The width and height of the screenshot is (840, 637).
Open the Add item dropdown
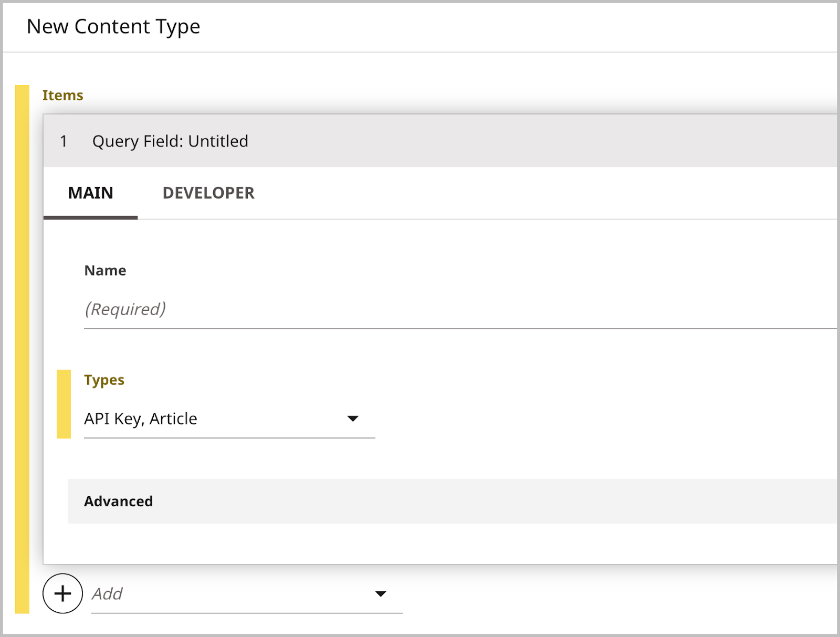pos(247,594)
